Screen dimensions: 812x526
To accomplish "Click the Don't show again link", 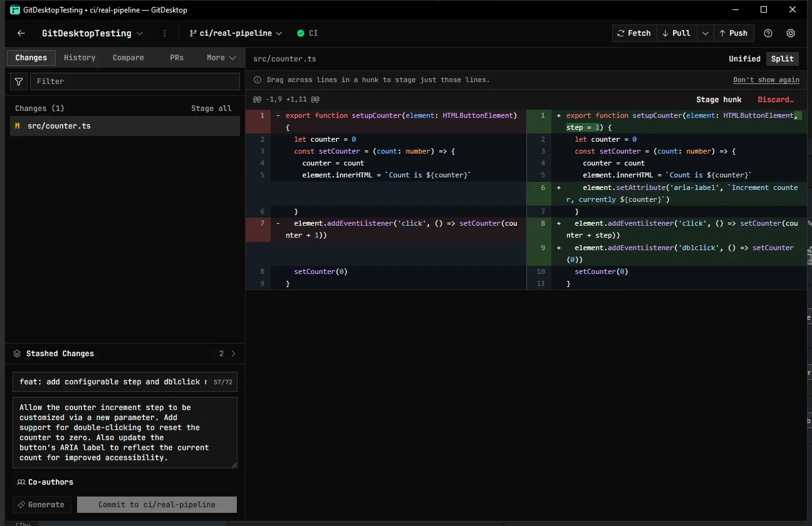I will (x=766, y=80).
